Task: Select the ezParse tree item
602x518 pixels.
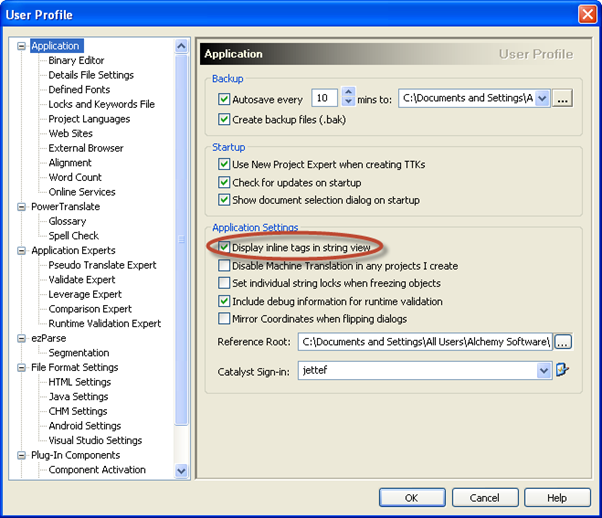Action: click(x=48, y=338)
